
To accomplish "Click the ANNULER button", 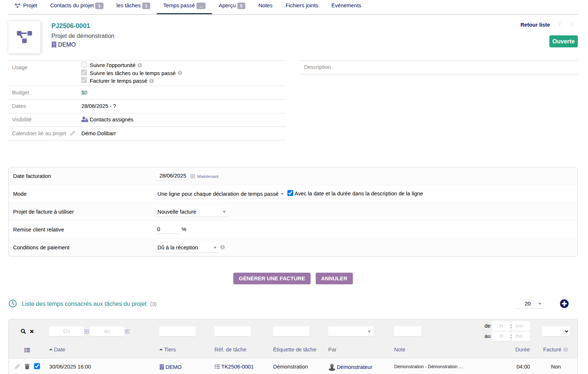I will [x=334, y=278].
